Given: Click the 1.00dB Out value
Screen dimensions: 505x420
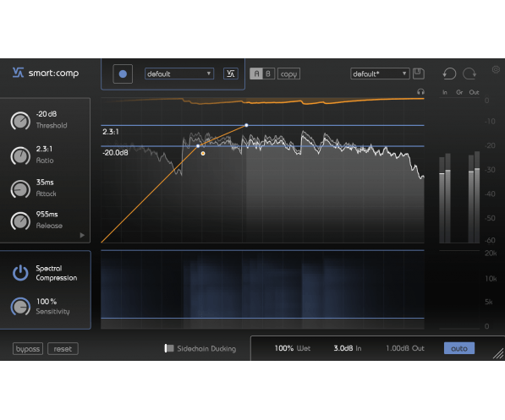Looking at the screenshot, I should [x=405, y=348].
